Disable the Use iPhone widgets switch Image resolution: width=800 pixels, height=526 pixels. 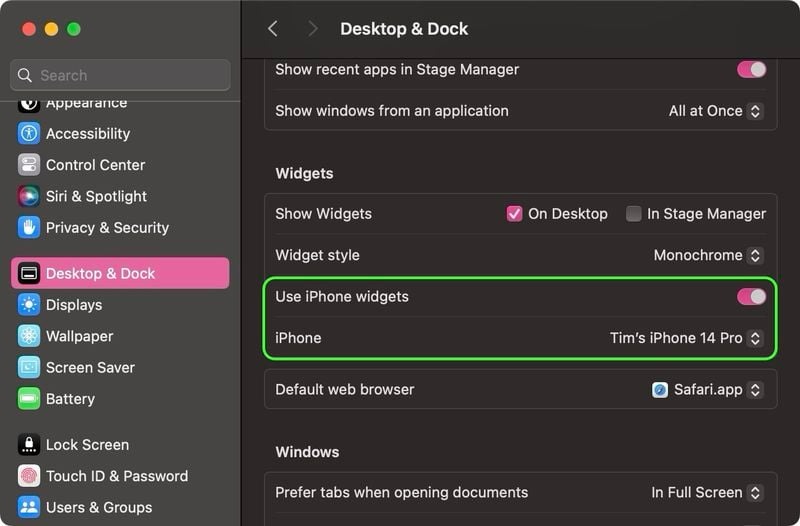[x=751, y=296]
